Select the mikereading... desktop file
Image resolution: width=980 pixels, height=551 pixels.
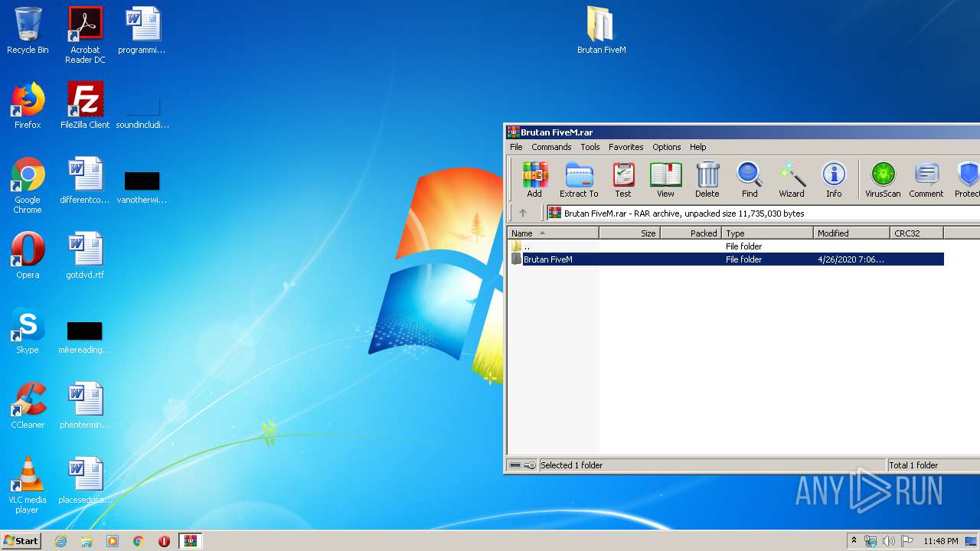[85, 337]
